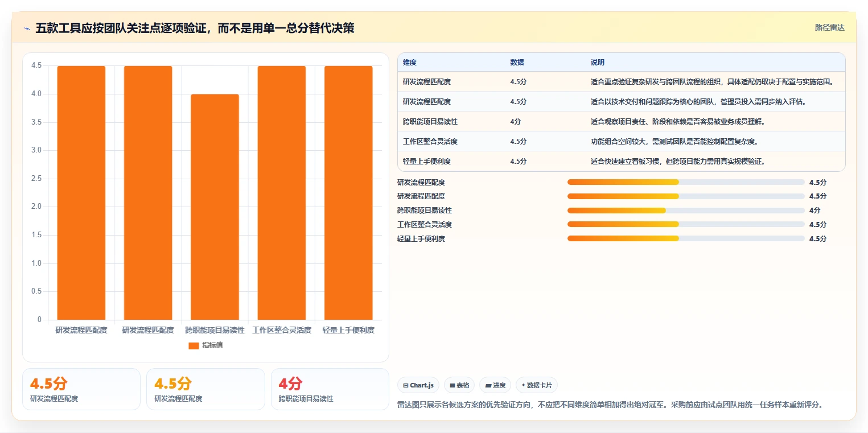Click the 跨职能项目易读性 progress bar
This screenshot has height=433, width=868.
click(686, 211)
